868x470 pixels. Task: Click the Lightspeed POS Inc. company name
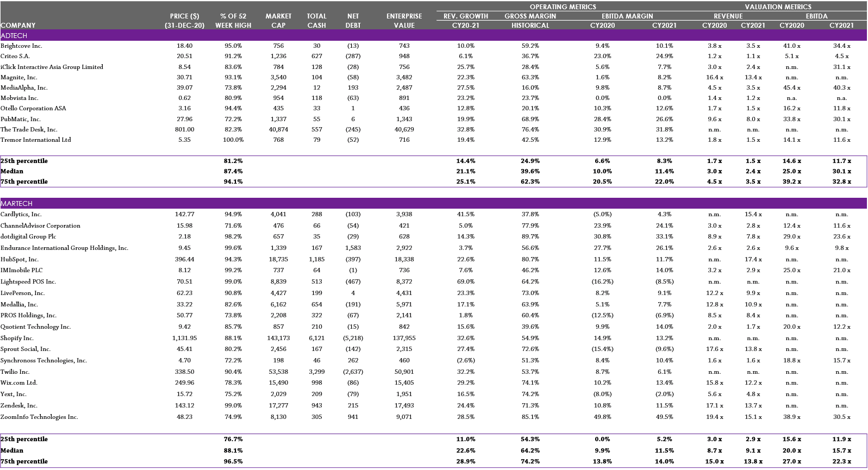coord(28,281)
